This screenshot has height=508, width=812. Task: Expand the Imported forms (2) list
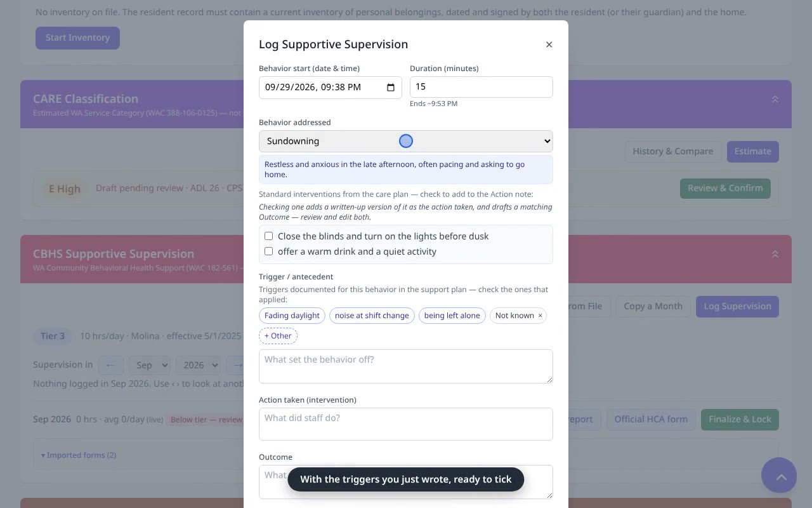coord(79,455)
